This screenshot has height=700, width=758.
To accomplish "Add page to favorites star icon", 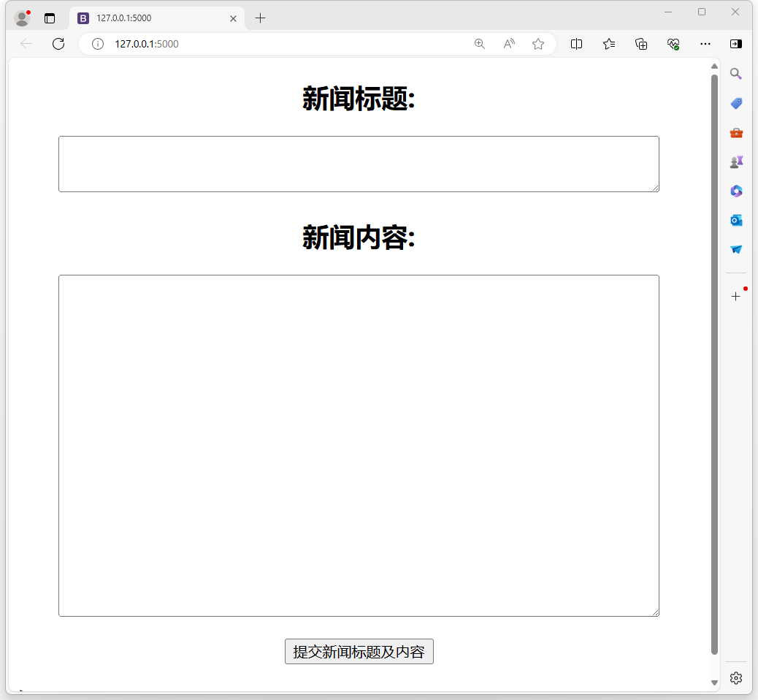I will (x=538, y=44).
